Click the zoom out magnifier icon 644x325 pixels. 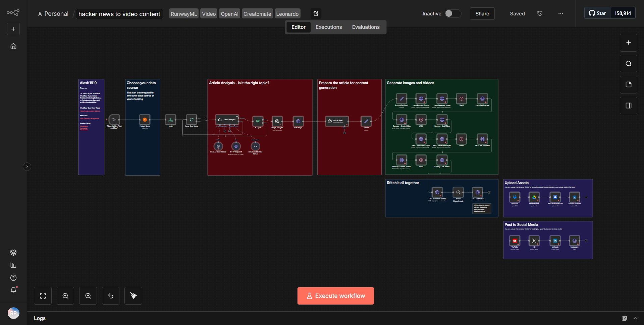tap(88, 296)
